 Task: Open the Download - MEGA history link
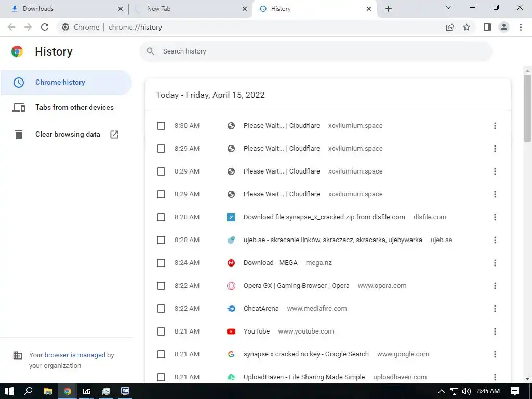click(x=270, y=263)
